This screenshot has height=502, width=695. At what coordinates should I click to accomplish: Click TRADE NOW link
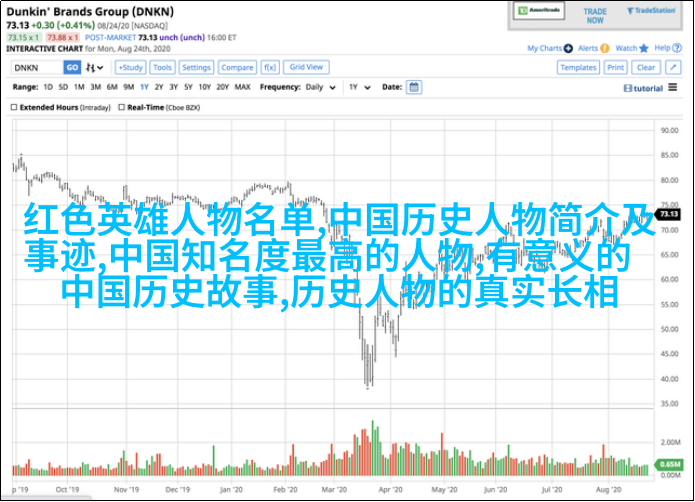[x=595, y=16]
